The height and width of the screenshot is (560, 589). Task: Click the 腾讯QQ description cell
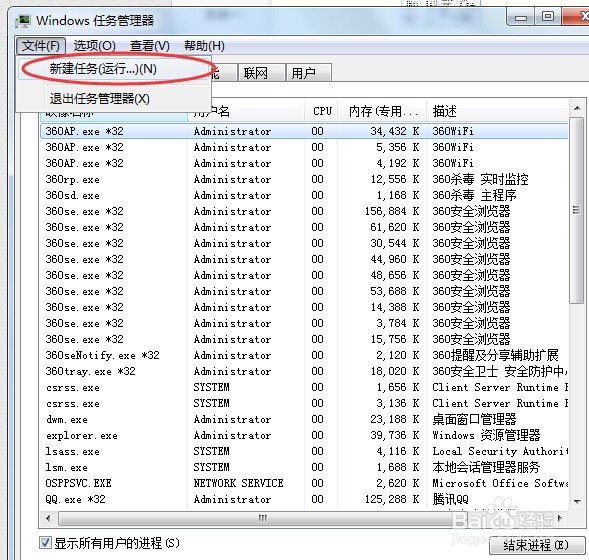coord(450,499)
